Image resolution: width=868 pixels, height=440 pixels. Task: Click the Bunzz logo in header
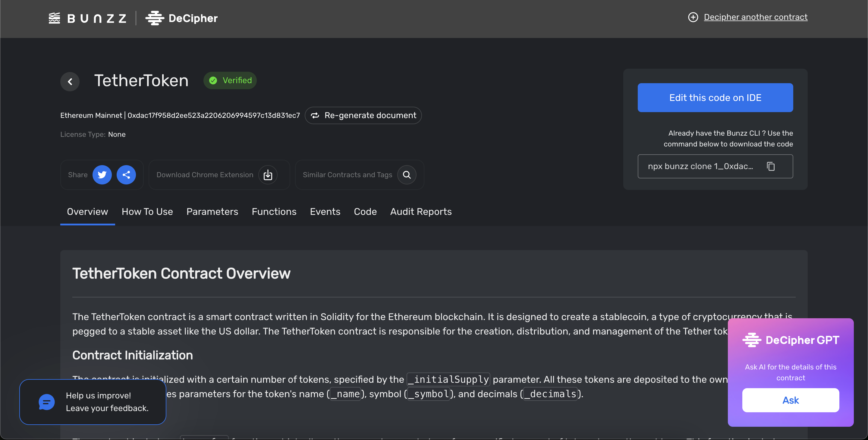87,18
